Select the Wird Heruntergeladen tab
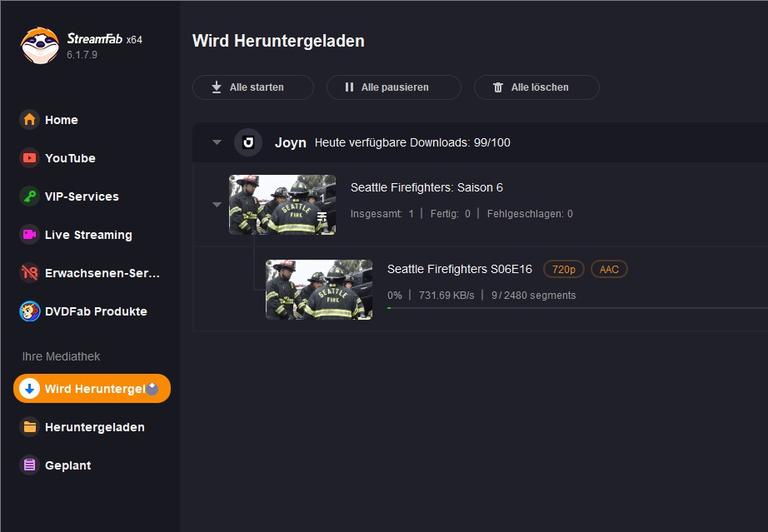Viewport: 768px width, 532px height. coord(92,389)
